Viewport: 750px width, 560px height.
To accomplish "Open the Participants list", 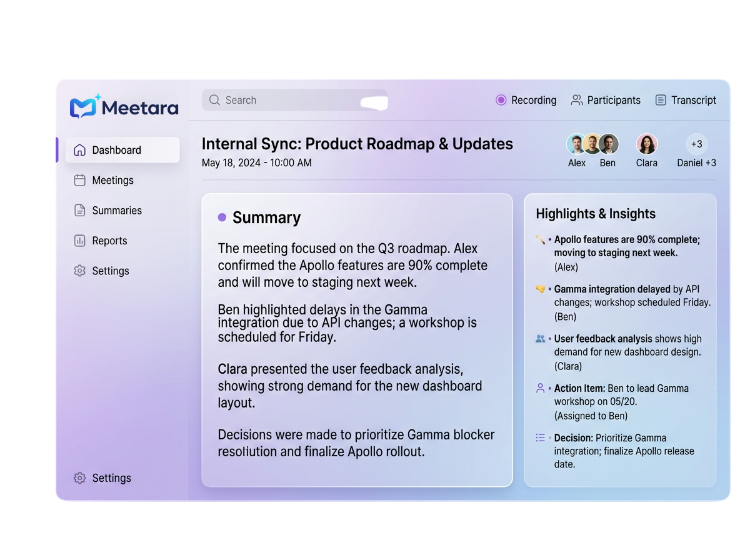I will [613, 100].
